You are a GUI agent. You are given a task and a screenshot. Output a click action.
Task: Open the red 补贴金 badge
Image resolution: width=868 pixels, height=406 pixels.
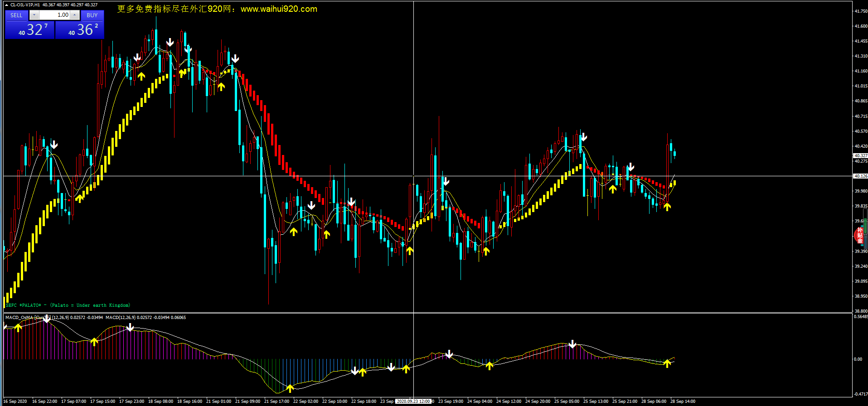click(x=859, y=235)
